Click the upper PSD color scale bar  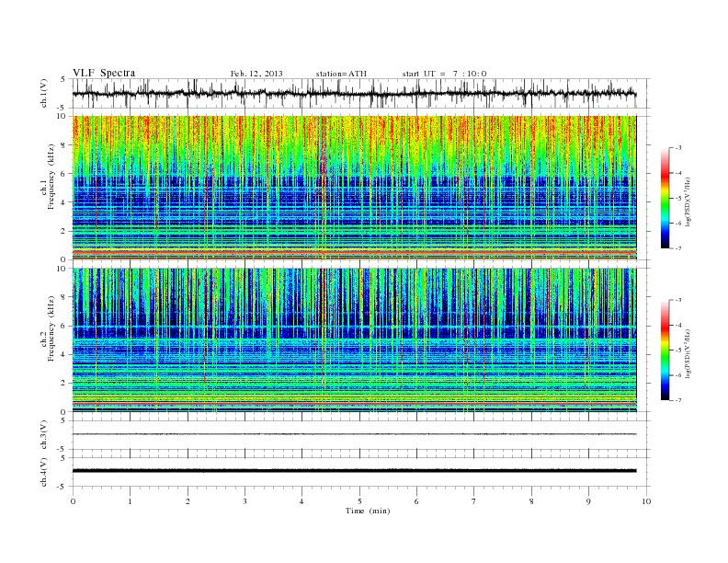coord(665,198)
